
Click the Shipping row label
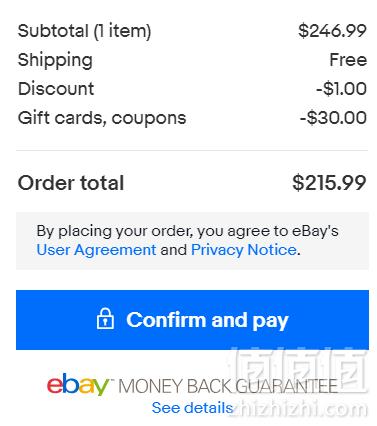pos(55,60)
